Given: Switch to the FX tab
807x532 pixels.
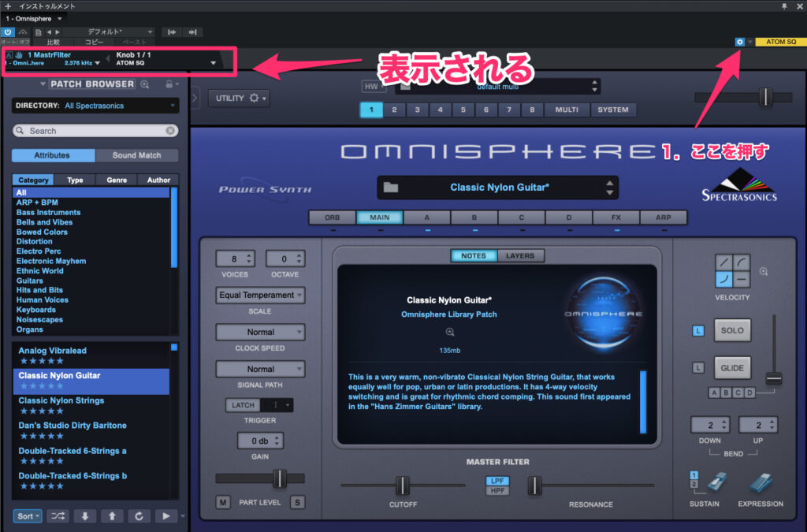Looking at the screenshot, I should click(x=615, y=218).
